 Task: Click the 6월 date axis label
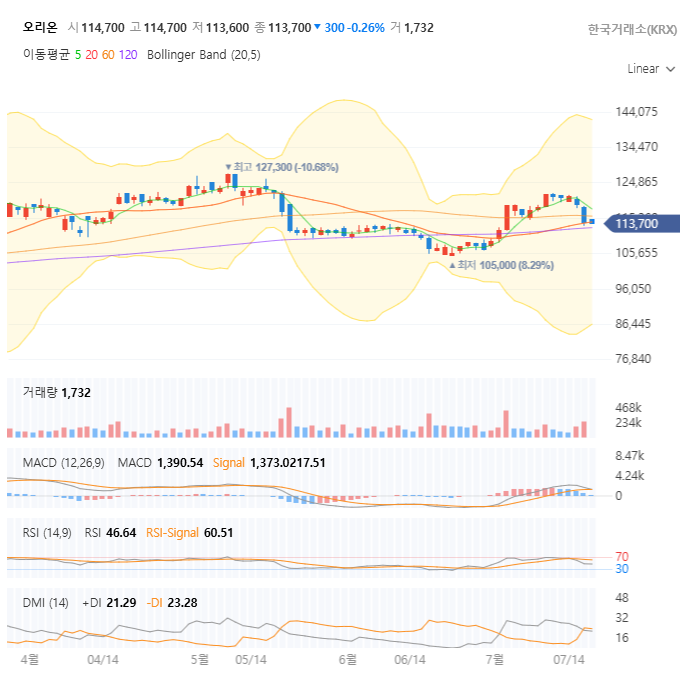pyautogui.click(x=348, y=659)
